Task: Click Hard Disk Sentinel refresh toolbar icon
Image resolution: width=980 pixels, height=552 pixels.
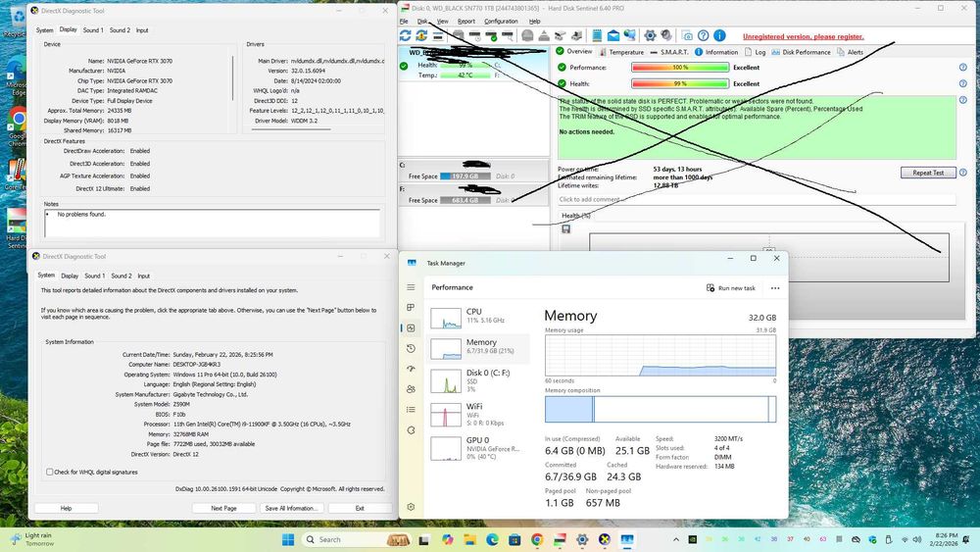Action: coord(406,36)
